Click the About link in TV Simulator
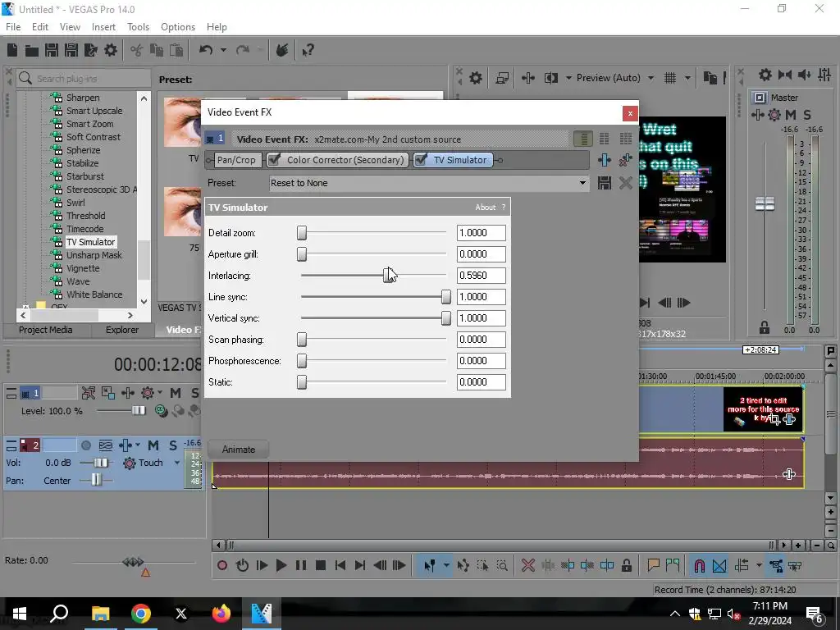 coord(485,208)
